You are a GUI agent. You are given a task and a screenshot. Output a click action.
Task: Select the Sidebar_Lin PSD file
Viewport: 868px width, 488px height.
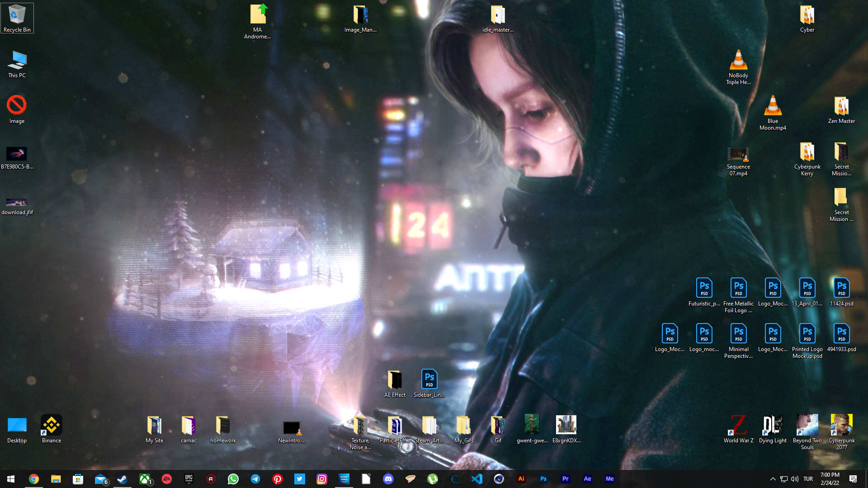point(429,383)
